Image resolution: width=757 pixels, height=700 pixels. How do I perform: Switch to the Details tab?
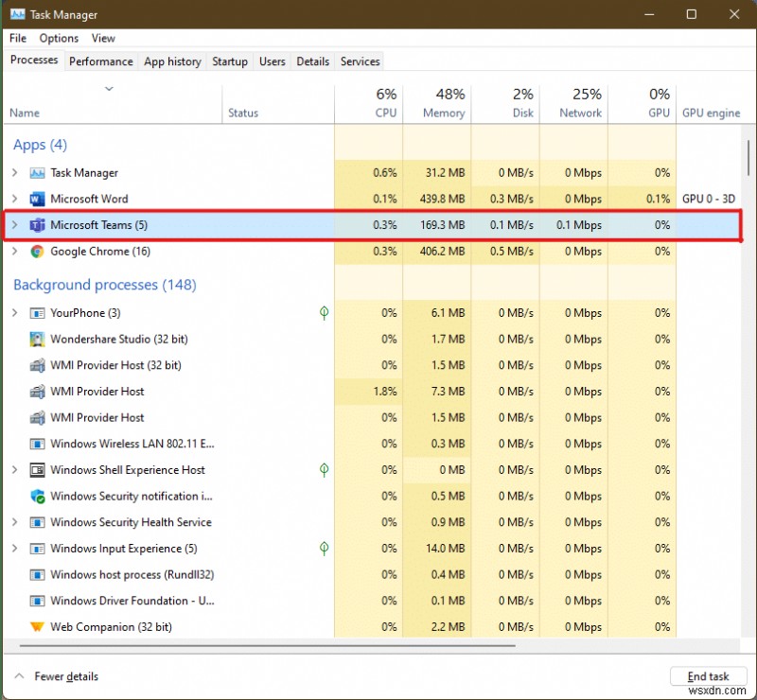(x=313, y=61)
